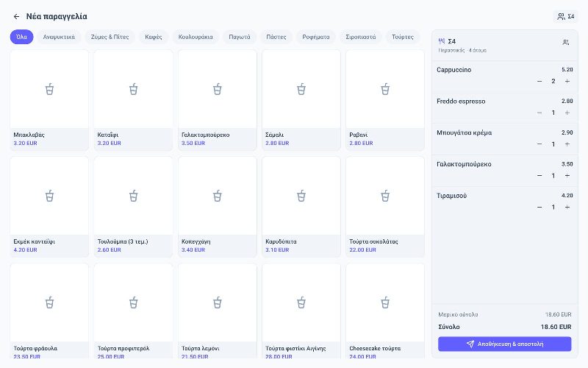
Task: Switch to the Ροφήματα category
Action: tap(316, 37)
